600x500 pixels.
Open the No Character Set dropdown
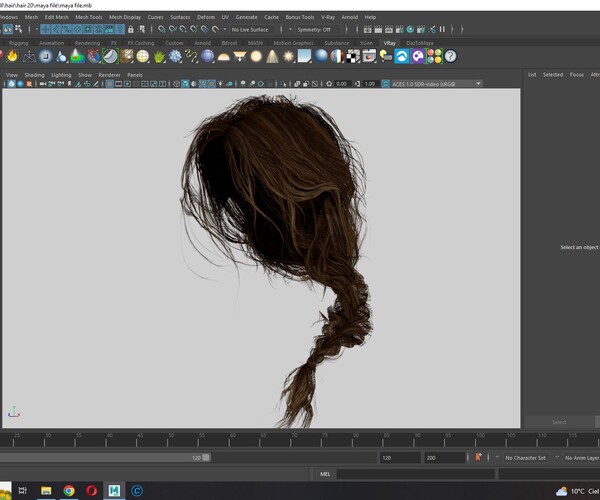point(525,458)
